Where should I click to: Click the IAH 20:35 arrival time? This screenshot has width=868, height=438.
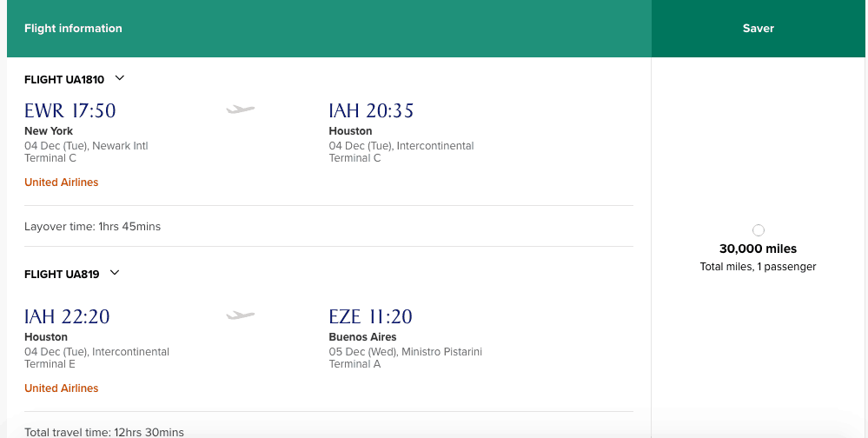371,111
